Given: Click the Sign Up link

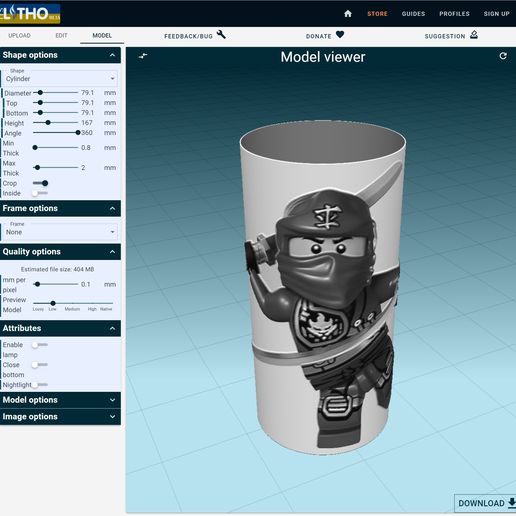Looking at the screenshot, I should [x=497, y=14].
